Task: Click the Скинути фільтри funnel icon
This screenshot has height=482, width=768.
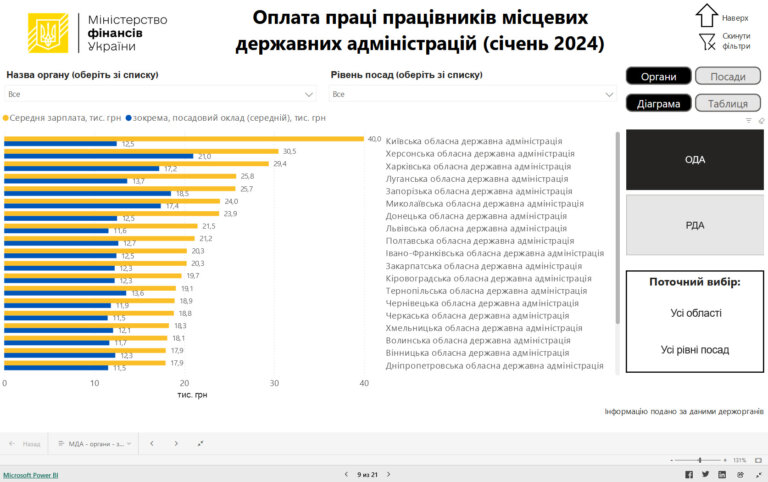Action: [x=707, y=42]
